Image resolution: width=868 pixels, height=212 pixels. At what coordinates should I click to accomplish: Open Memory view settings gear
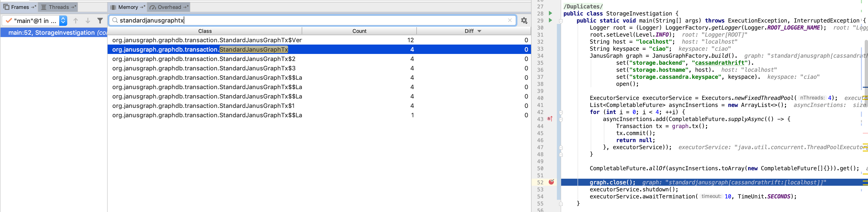click(x=524, y=21)
